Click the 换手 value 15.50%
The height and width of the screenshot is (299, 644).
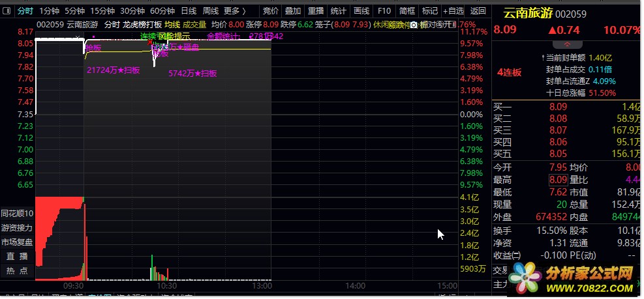[551, 231]
